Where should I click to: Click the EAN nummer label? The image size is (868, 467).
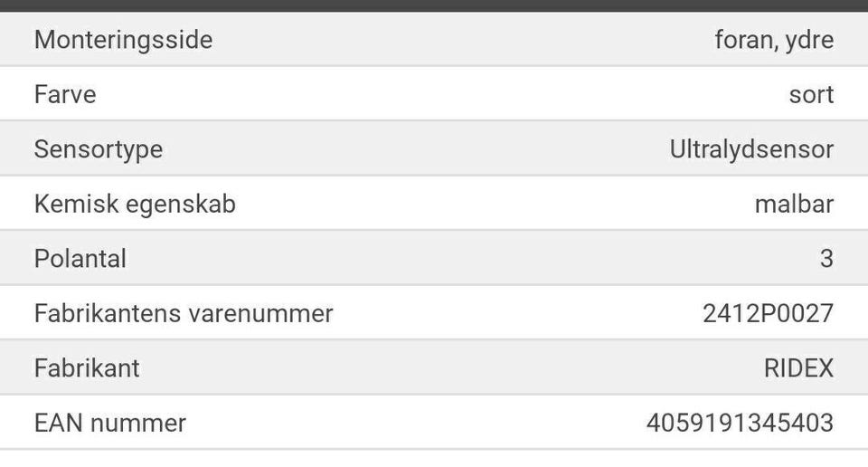coord(110,423)
